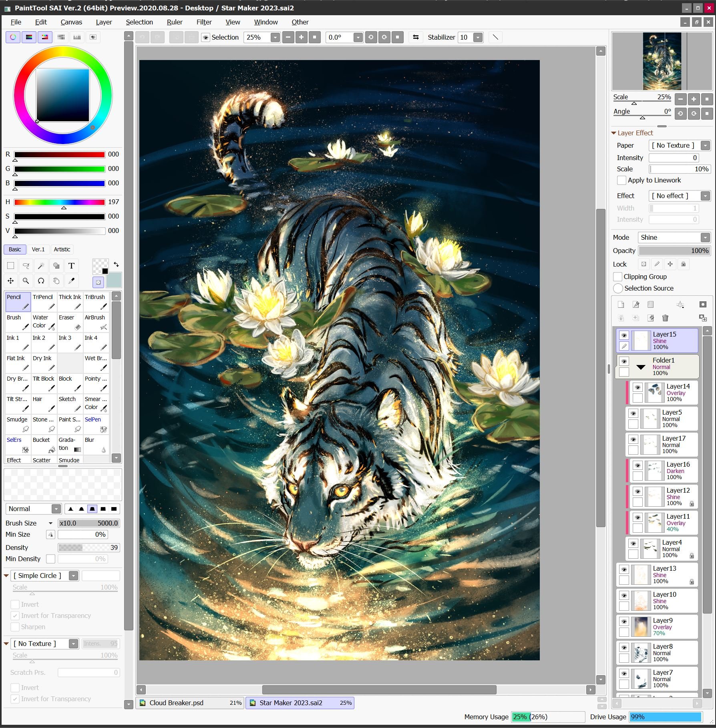Add a layer mask

click(703, 305)
